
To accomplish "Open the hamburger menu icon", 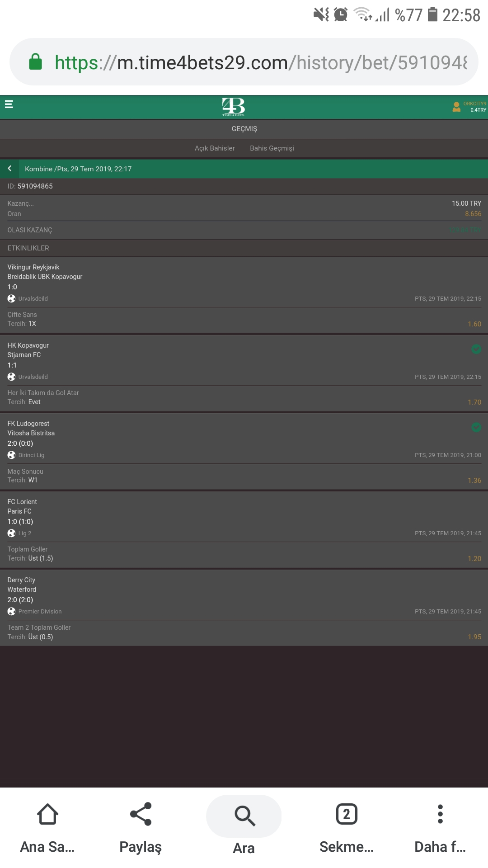I will 9,104.
